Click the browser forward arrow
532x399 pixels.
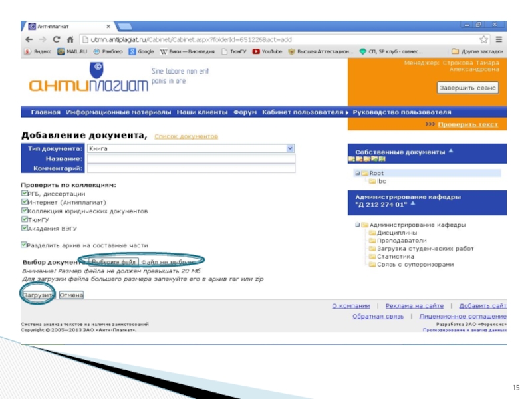43,39
